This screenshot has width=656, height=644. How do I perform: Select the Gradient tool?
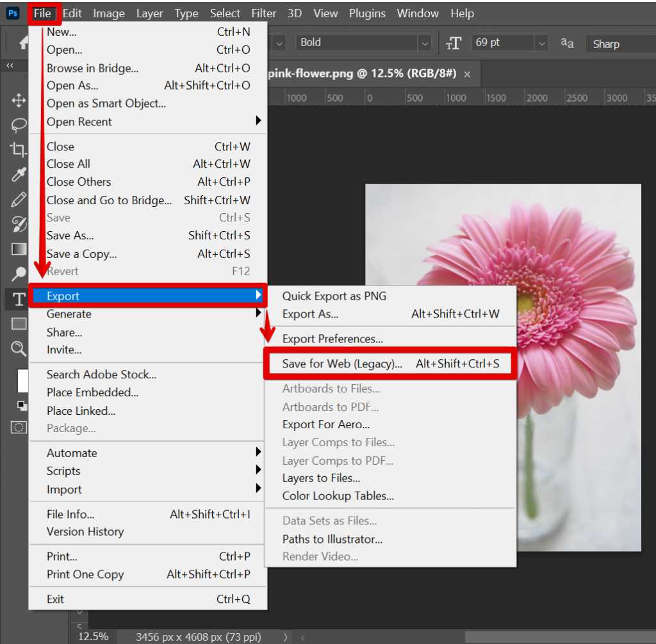(x=18, y=249)
